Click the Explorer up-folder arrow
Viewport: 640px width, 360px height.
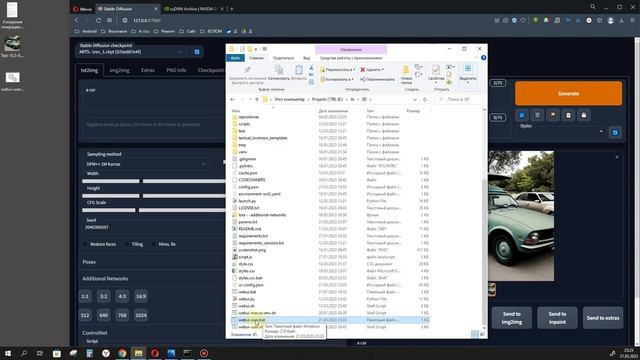[x=256, y=99]
